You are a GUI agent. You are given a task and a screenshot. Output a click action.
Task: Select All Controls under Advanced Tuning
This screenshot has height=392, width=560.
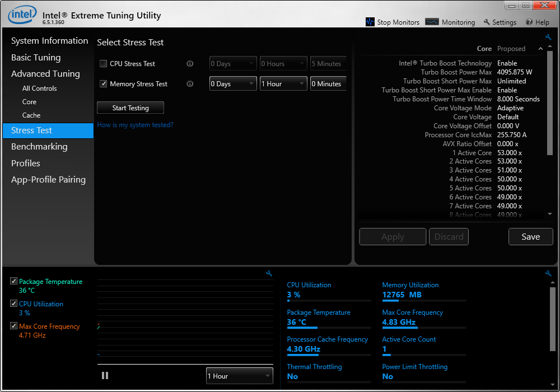click(x=39, y=88)
